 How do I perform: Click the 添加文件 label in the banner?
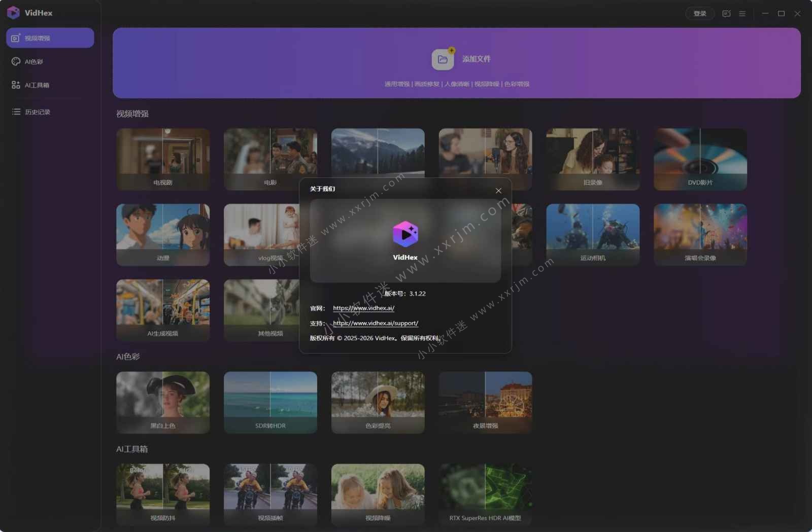[x=476, y=59]
